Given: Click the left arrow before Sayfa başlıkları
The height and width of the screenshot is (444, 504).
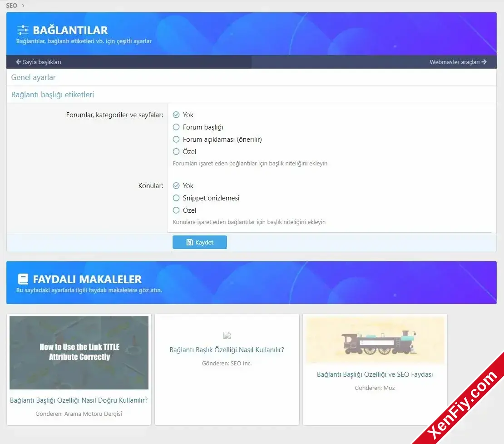Looking at the screenshot, I should click(x=19, y=62).
